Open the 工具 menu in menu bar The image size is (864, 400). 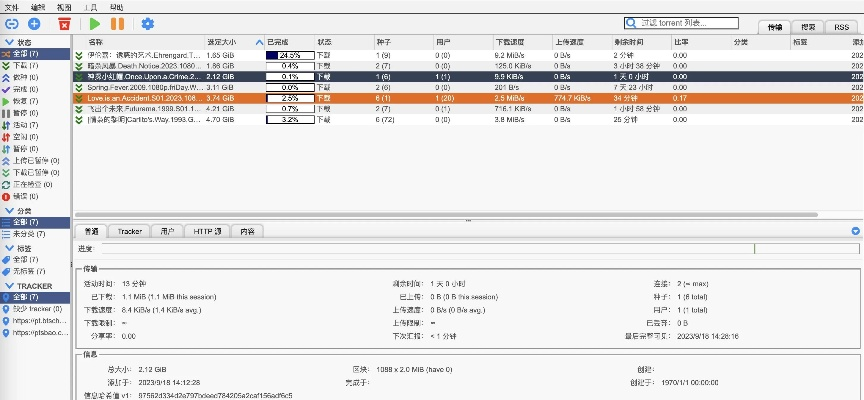[x=91, y=6]
